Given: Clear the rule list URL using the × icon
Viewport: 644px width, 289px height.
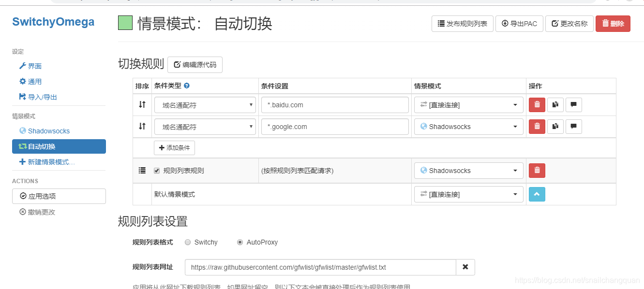Looking at the screenshot, I should tap(465, 267).
